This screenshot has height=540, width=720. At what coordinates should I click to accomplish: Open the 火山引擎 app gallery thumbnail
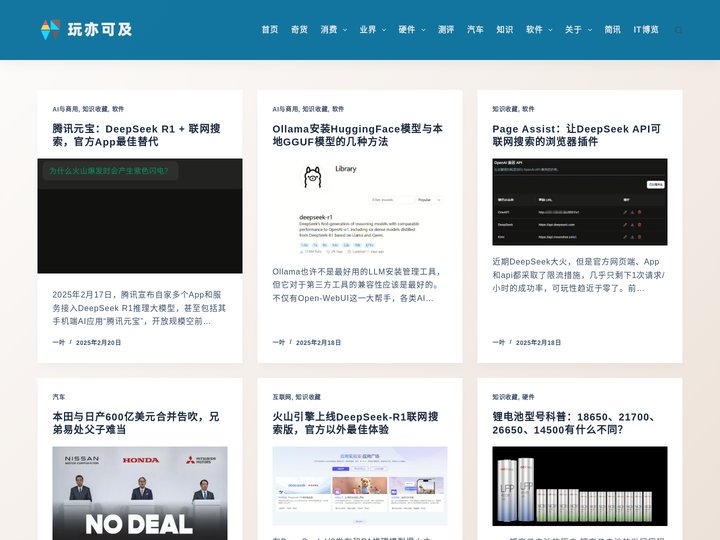[360, 486]
